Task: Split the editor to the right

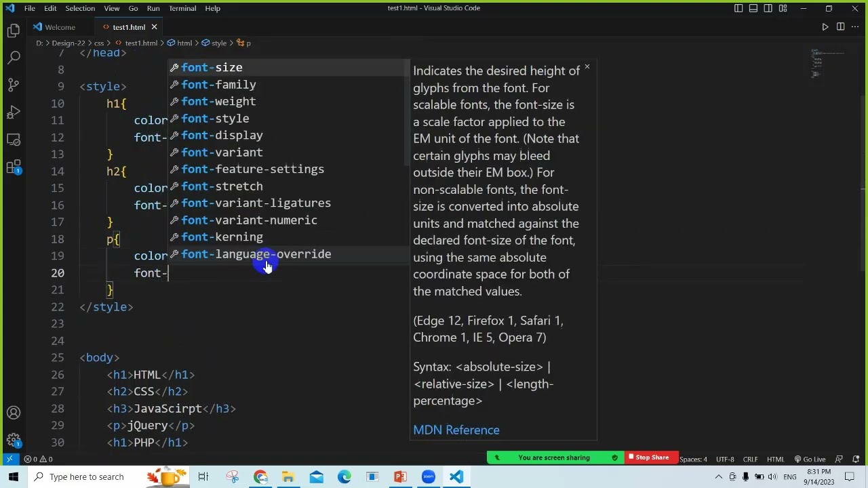Action: 840,27
